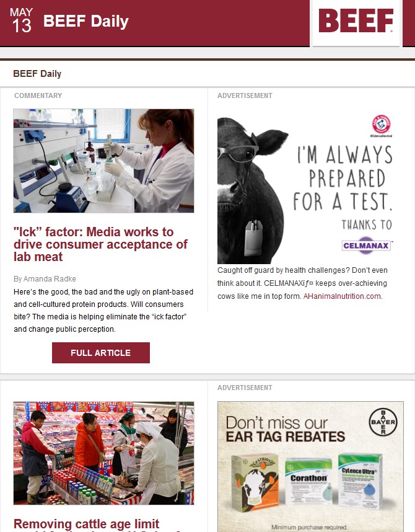Select the BEEF Daily header title
Screen dimensions: 415x532
point(85,21)
